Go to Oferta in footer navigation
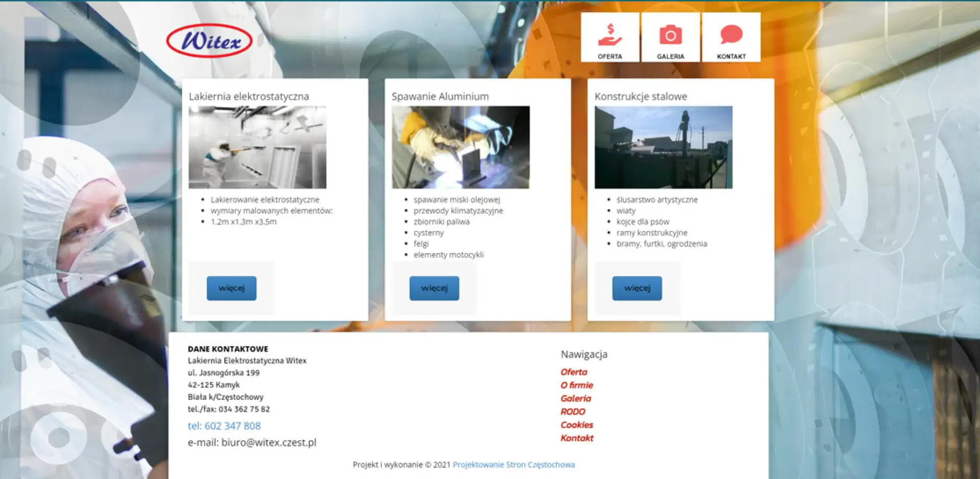The image size is (980, 479). tap(574, 372)
